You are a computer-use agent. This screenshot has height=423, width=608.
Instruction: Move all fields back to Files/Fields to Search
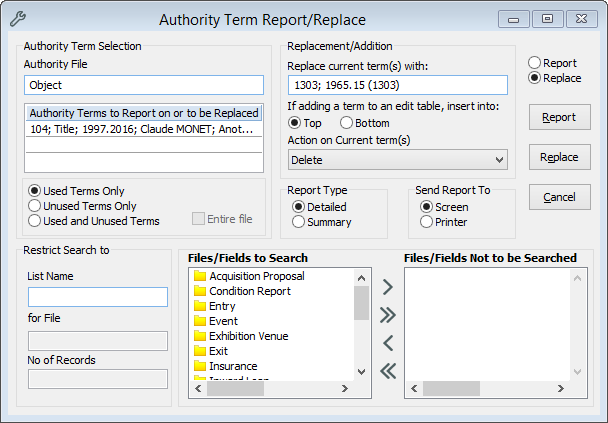387,371
